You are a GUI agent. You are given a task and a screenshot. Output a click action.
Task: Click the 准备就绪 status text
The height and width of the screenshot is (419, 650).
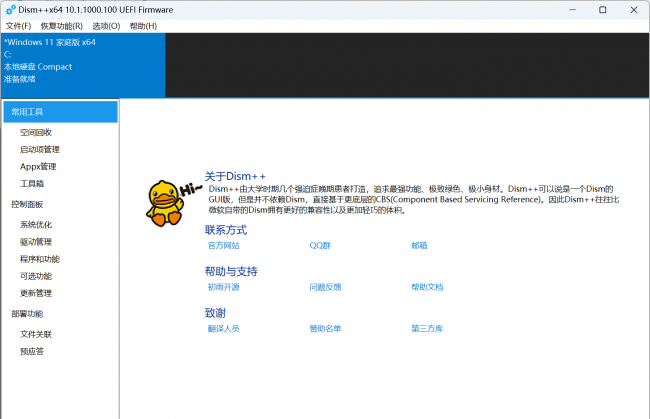tap(19, 79)
